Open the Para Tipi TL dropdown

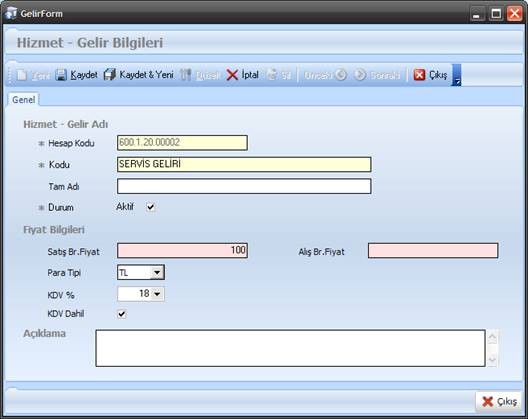(157, 272)
